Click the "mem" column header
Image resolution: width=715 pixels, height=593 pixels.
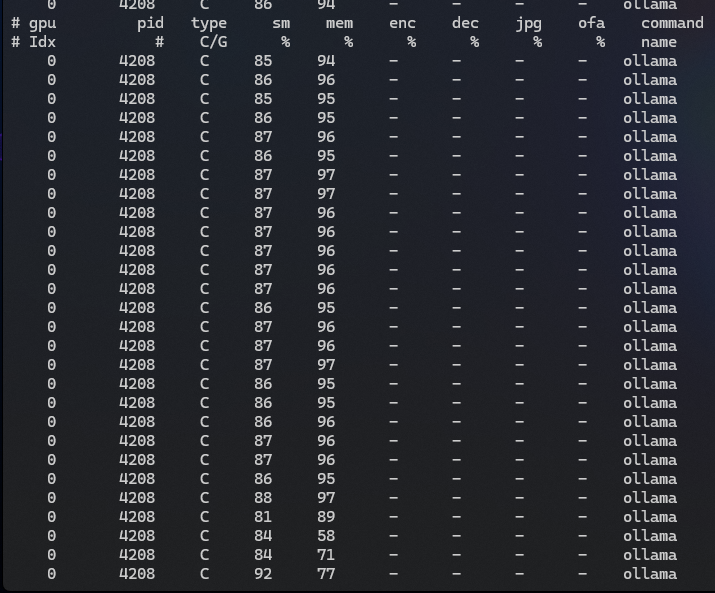[x=339, y=23]
